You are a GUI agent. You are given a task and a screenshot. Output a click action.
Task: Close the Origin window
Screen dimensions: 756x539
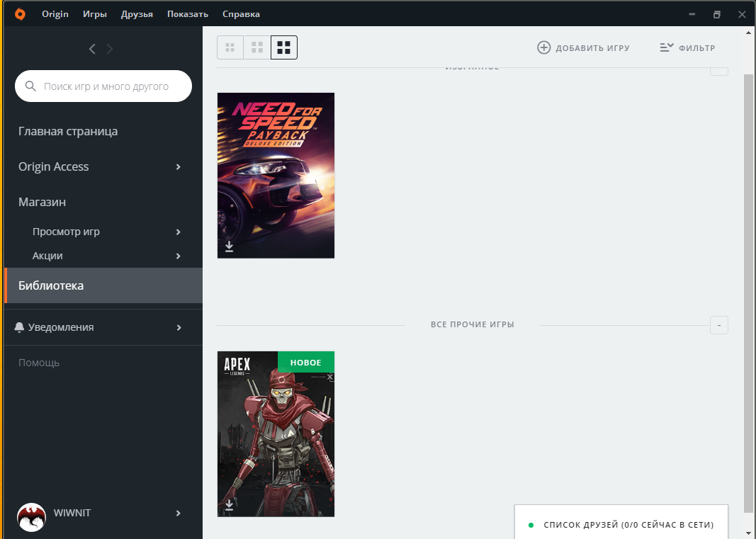(x=742, y=14)
